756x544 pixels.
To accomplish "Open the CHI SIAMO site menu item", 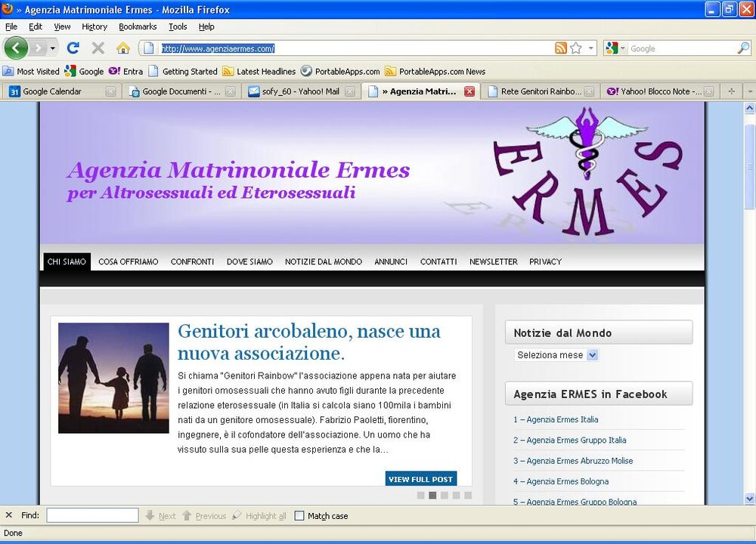I will [x=67, y=261].
